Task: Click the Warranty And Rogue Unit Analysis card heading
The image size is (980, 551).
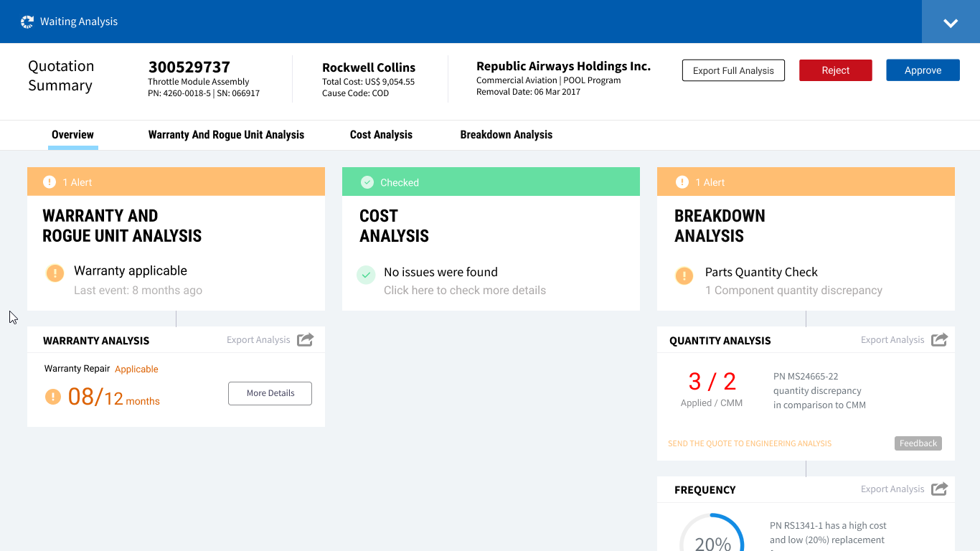Action: [x=122, y=226]
